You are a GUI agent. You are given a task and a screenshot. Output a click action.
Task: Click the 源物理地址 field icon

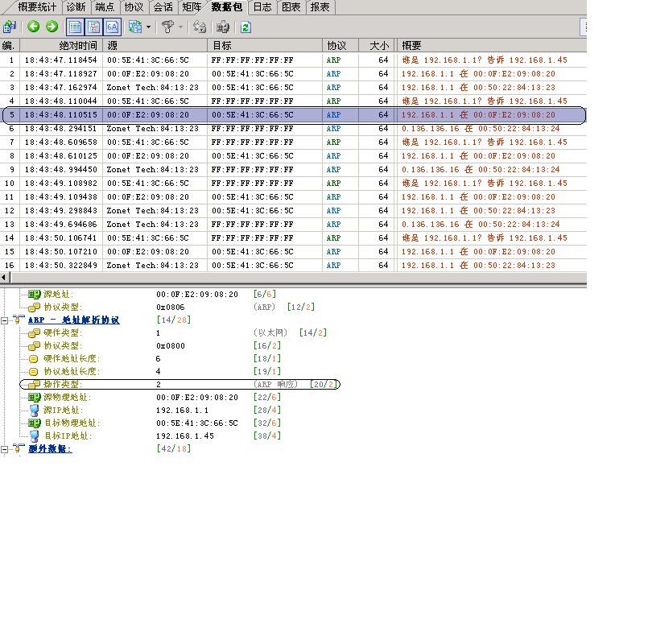(x=34, y=398)
